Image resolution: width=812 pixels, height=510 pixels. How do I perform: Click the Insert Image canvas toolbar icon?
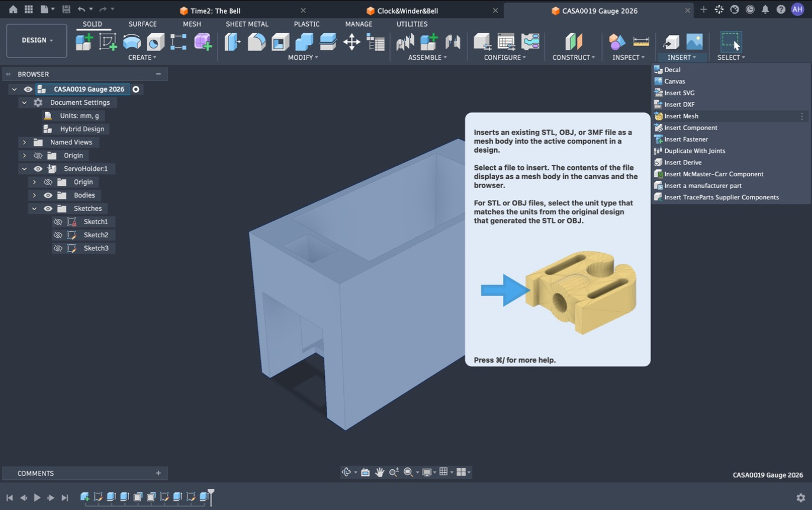pyautogui.click(x=694, y=41)
